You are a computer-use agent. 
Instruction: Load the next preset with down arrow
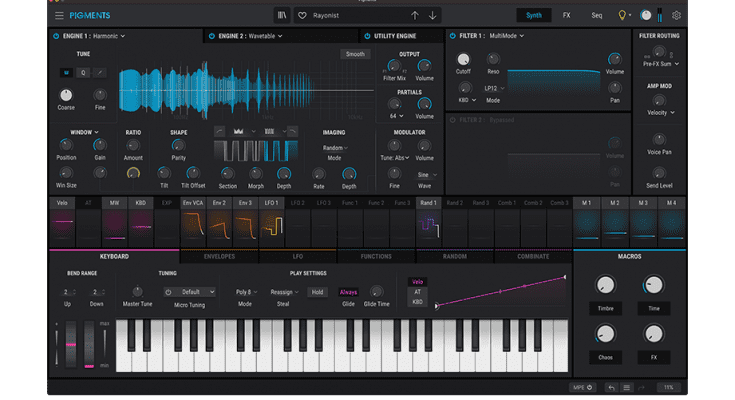(x=432, y=16)
